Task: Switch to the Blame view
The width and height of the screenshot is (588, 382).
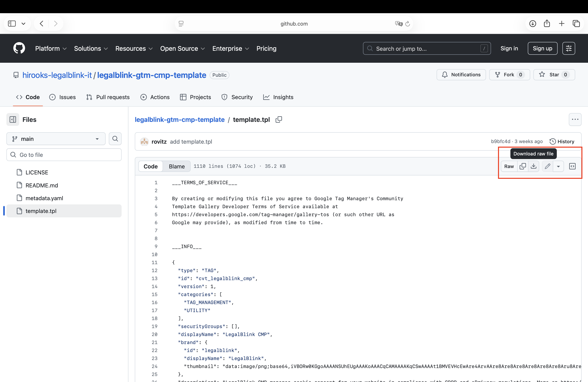Action: point(177,166)
